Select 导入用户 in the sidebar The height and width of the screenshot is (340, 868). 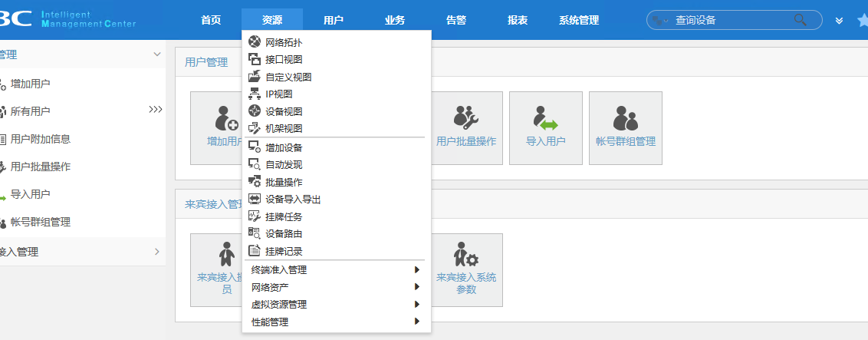point(31,194)
